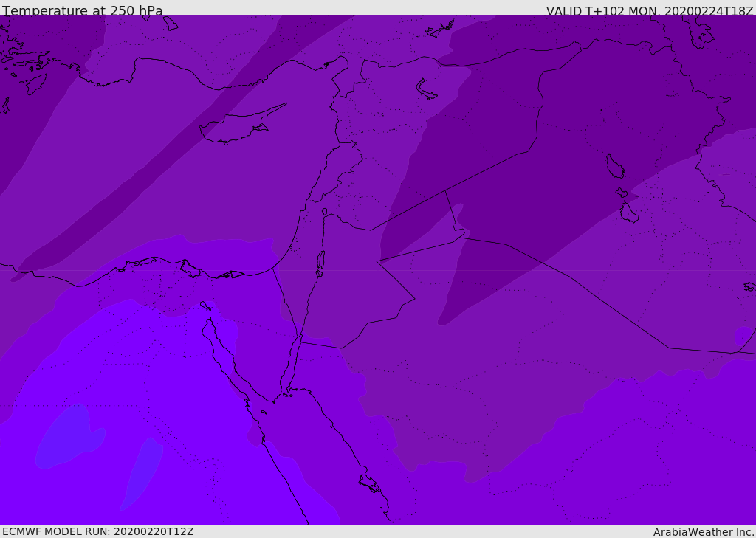Image resolution: width=756 pixels, height=538 pixels.
Task: Click Rhodes island near the top-left
Action: [x=35, y=83]
